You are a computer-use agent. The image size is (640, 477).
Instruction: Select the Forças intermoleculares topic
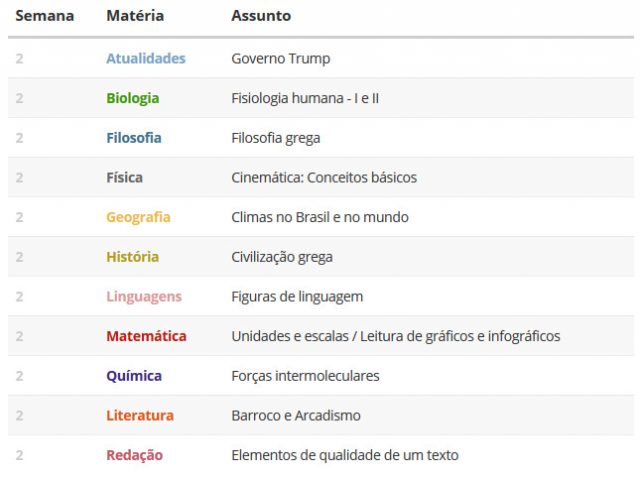(305, 376)
